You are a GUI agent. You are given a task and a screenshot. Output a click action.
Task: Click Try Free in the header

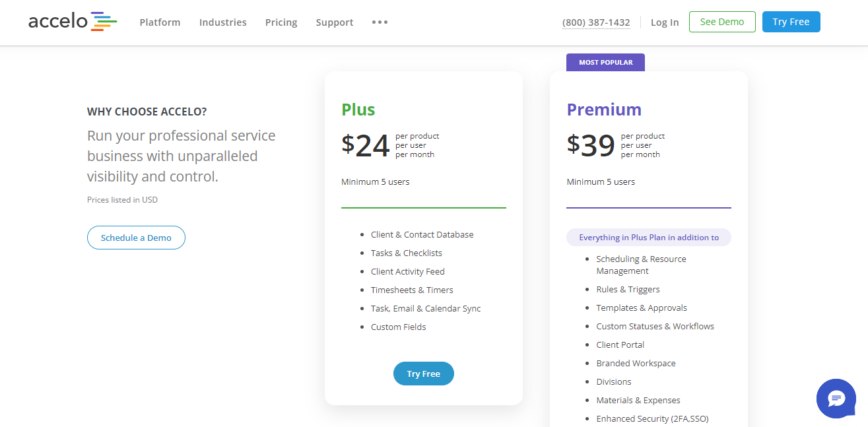point(791,22)
